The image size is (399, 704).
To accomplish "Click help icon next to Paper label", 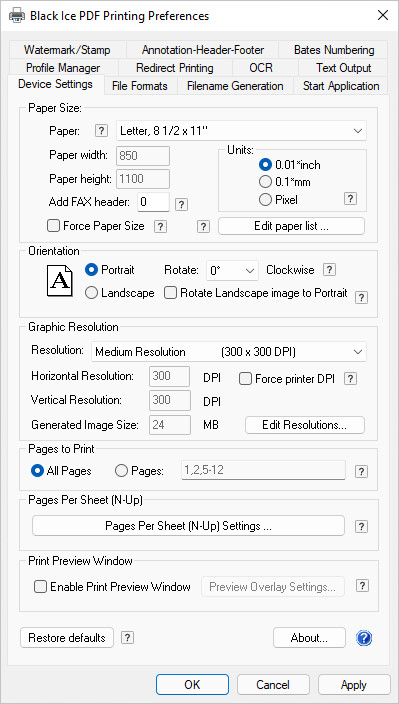I will point(102,131).
